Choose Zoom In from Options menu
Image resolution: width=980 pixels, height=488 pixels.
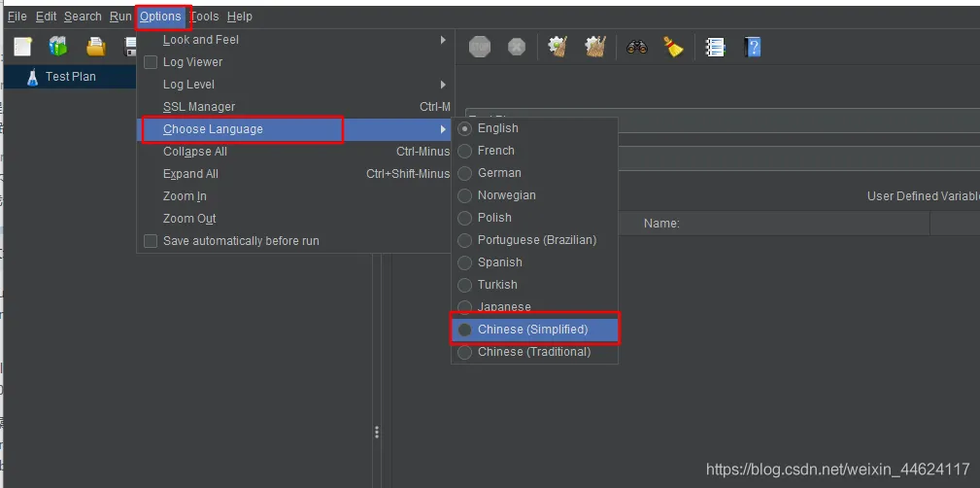click(x=293, y=196)
